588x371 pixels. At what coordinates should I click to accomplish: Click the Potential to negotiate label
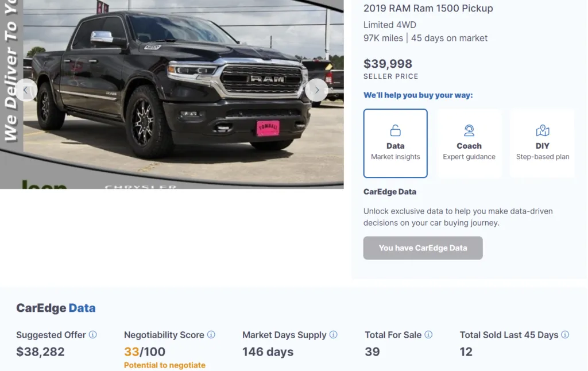(164, 365)
